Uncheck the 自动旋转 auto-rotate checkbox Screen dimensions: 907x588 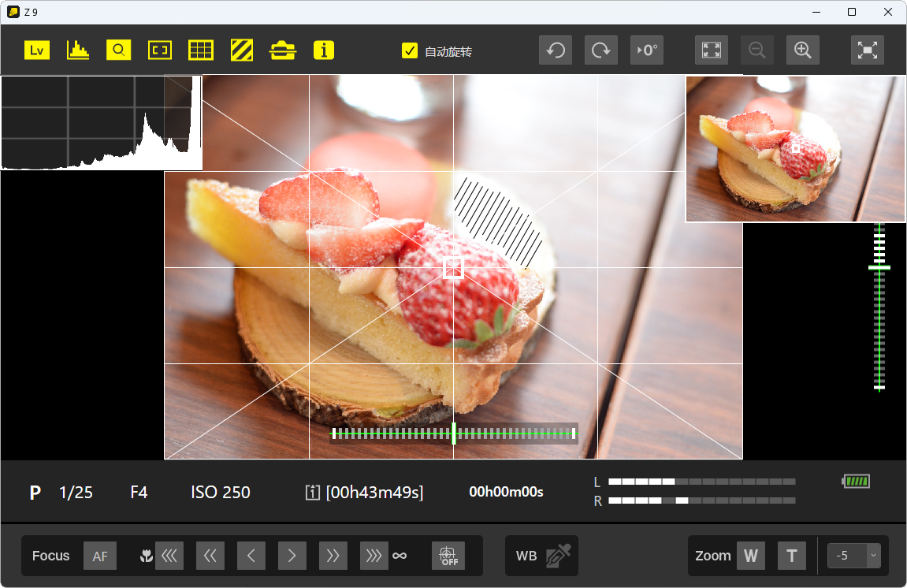(x=410, y=51)
